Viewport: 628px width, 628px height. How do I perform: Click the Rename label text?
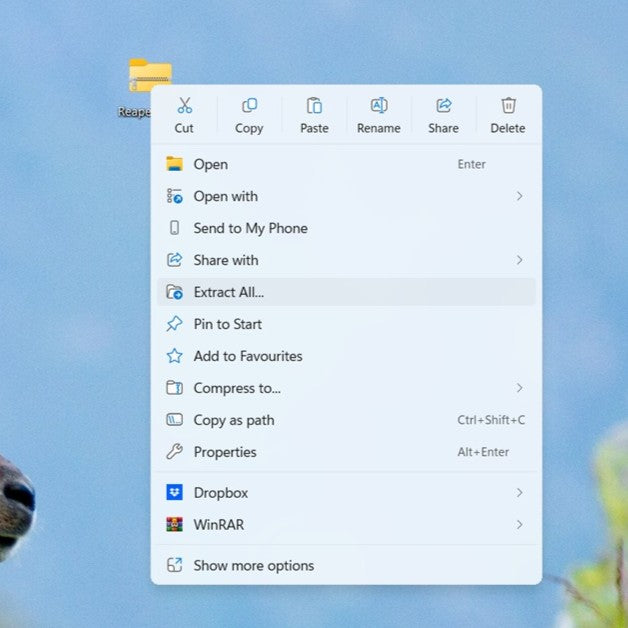pyautogui.click(x=379, y=128)
